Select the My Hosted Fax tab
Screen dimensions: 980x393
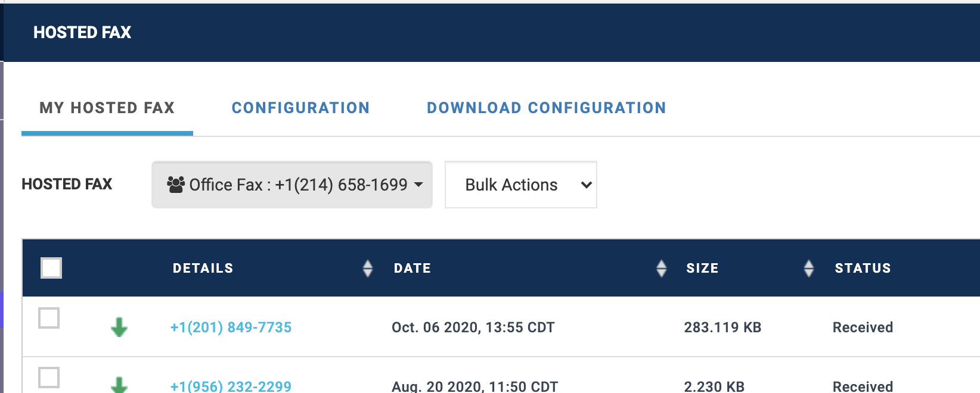point(107,108)
